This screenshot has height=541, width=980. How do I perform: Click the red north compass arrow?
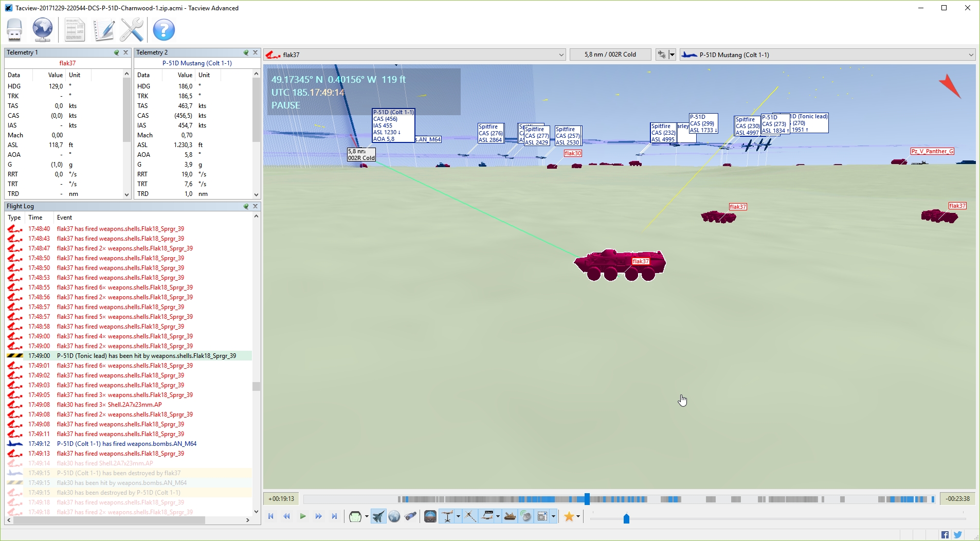coord(950,86)
